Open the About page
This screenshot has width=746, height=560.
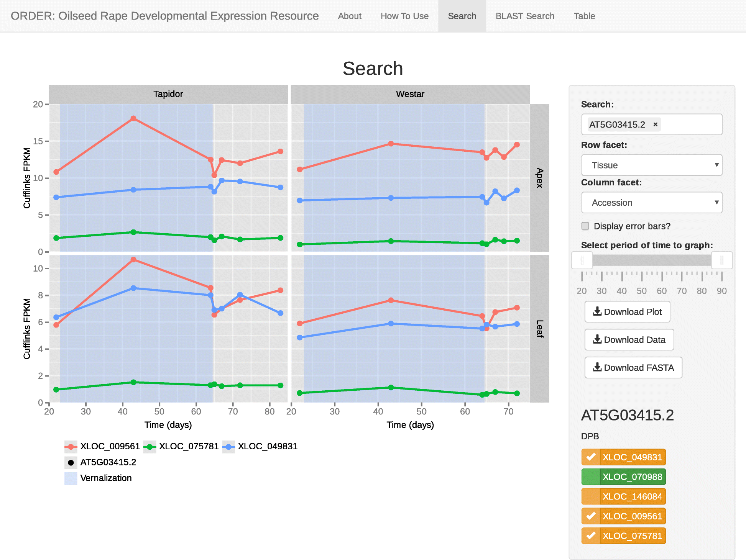click(350, 16)
